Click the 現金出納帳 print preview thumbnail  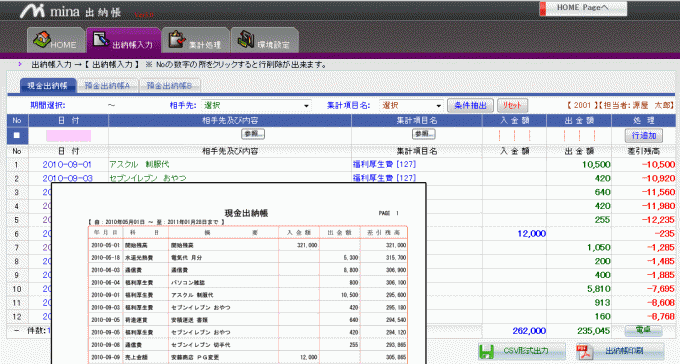(x=239, y=273)
